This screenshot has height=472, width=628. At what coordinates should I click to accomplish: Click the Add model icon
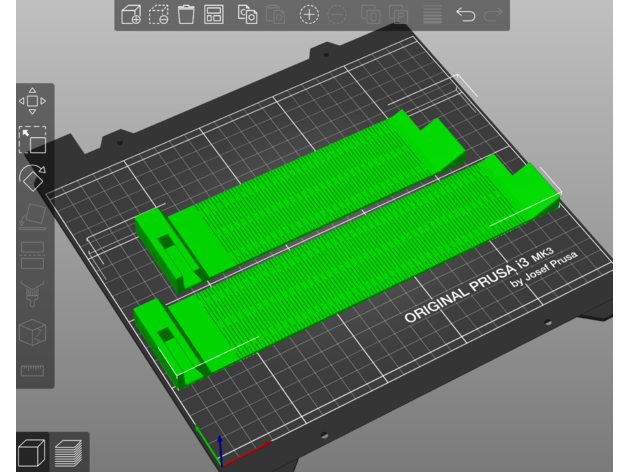click(x=131, y=15)
